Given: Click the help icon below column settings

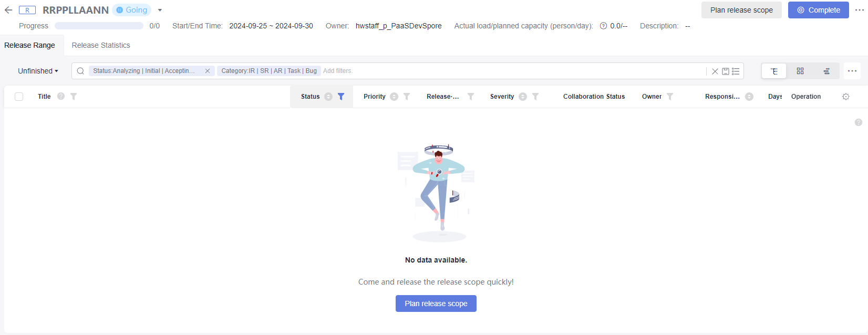Looking at the screenshot, I should pos(859,122).
